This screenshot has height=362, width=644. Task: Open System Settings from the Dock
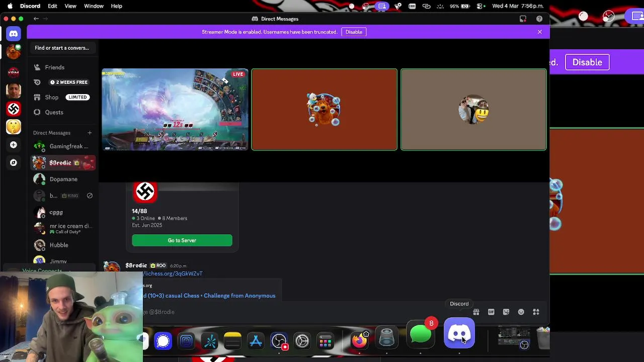click(302, 342)
